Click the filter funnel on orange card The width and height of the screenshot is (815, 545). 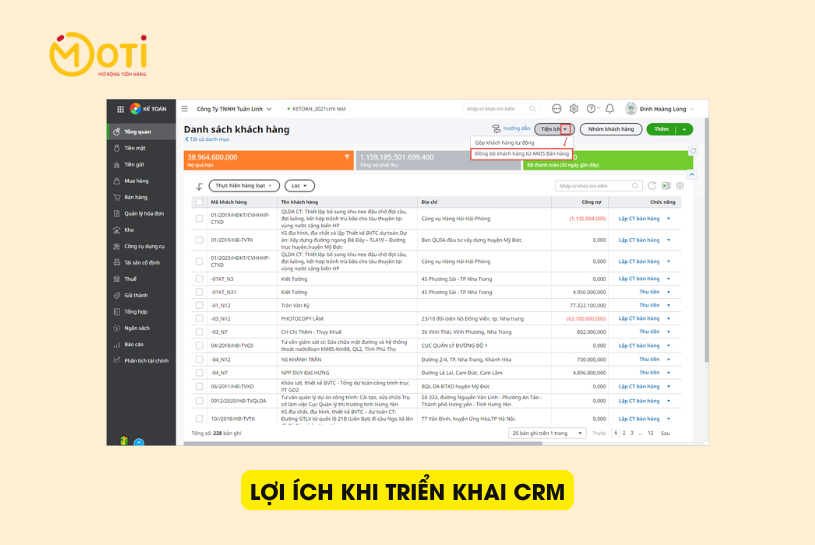tap(347, 157)
